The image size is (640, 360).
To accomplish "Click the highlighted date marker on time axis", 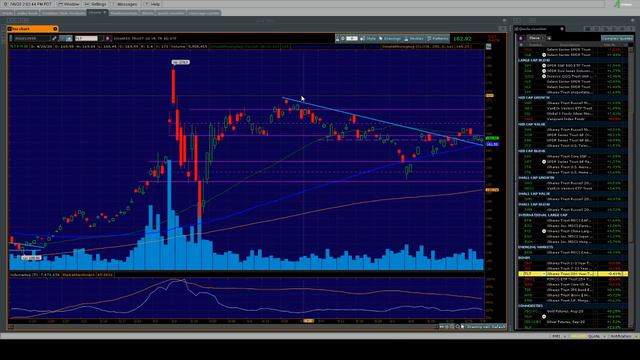I will point(309,321).
